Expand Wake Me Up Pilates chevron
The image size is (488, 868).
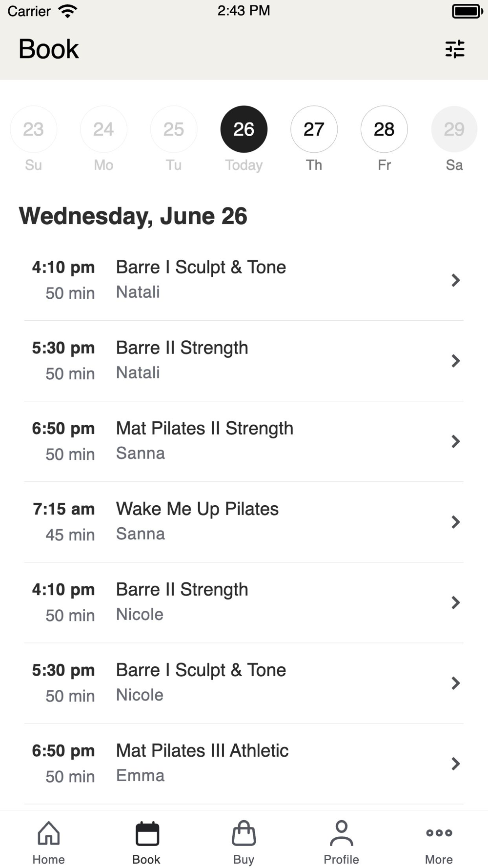coord(456,522)
